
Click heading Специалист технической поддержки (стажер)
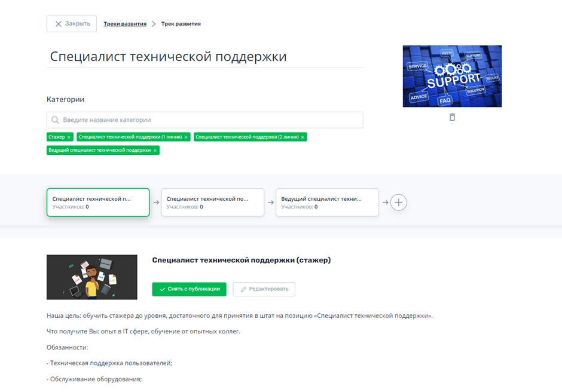pyautogui.click(x=241, y=260)
